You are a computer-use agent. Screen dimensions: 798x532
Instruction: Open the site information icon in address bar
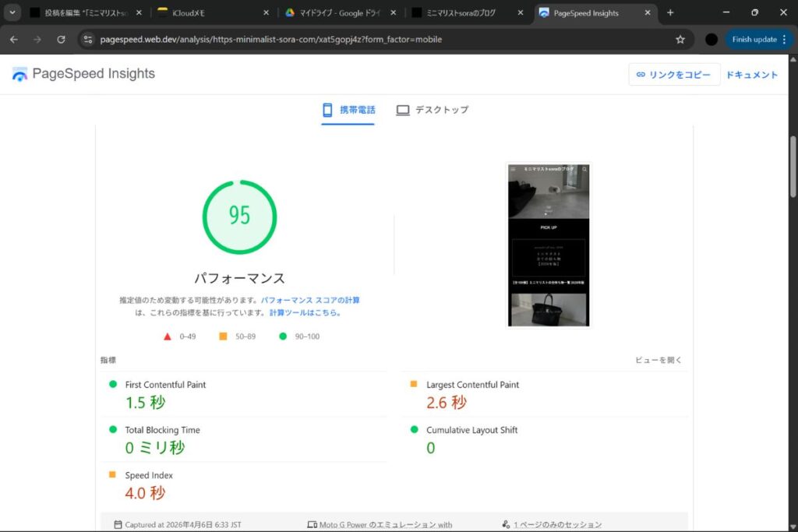click(88, 39)
